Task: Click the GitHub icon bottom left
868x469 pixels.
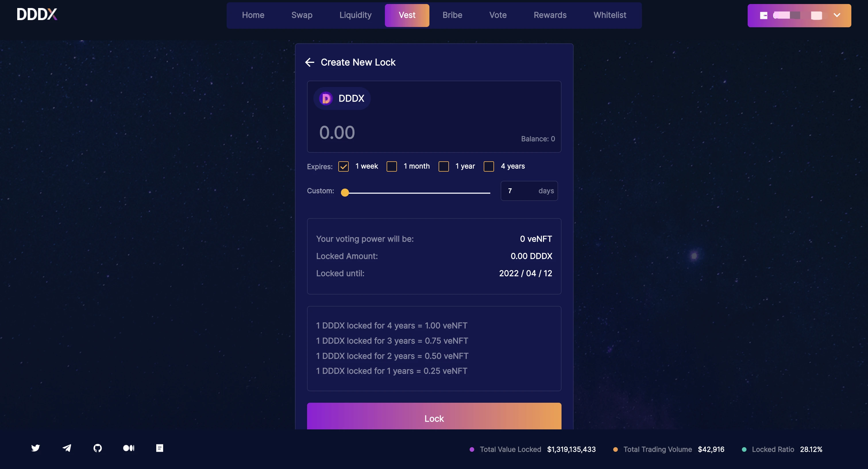Action: (x=97, y=448)
